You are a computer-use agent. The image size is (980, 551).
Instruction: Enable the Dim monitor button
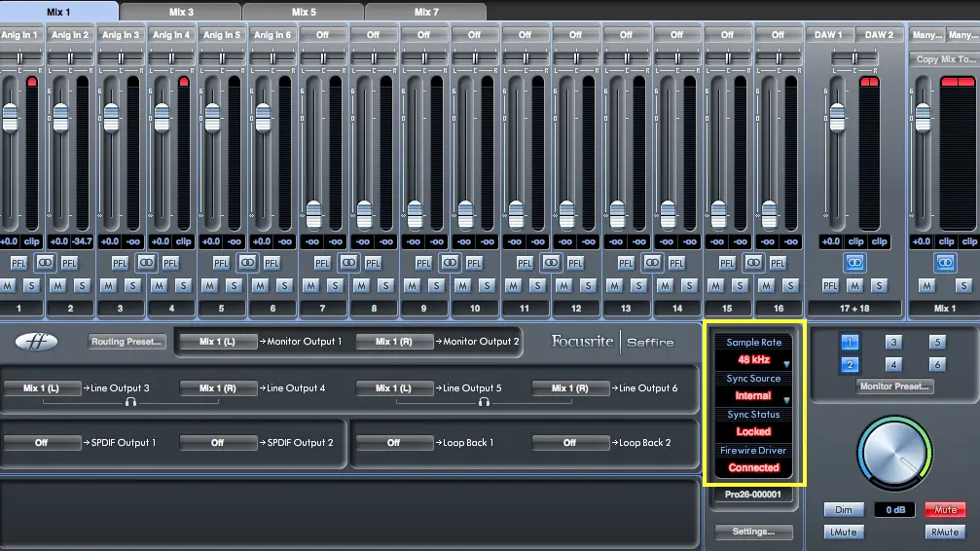pos(843,509)
